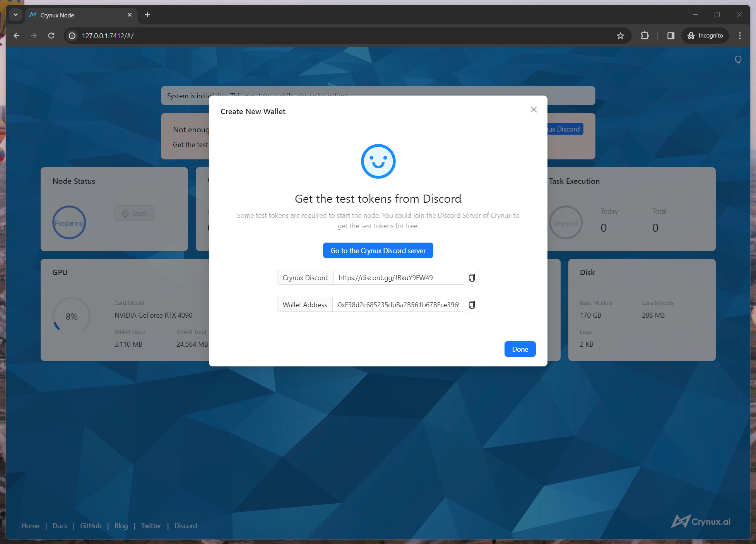Image resolution: width=756 pixels, height=544 pixels.
Task: Click the Get the test tokens heading
Action: point(378,198)
